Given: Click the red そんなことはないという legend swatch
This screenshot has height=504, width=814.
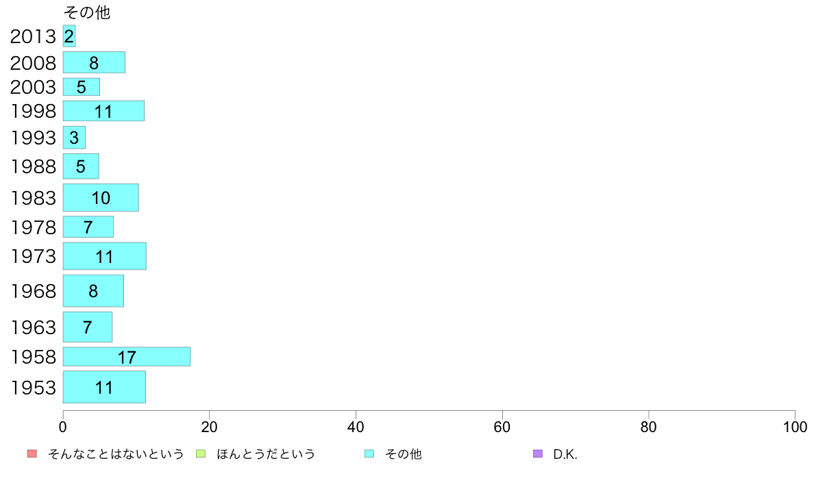Looking at the screenshot, I should coord(32,453).
